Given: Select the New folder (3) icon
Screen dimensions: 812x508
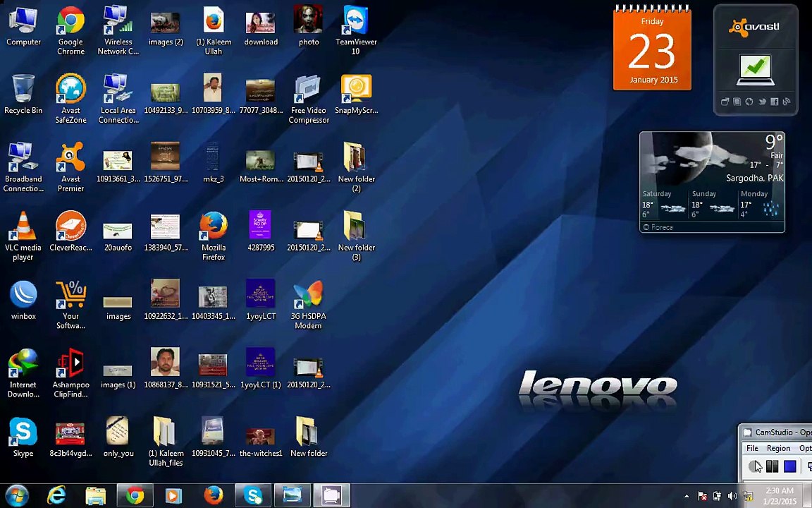Looking at the screenshot, I should pyautogui.click(x=356, y=236).
